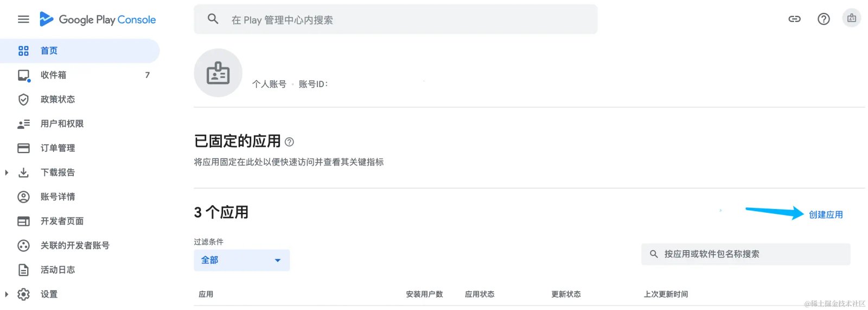Screen dimensions: 868x310
Task: Open the account badge icon at top right
Action: pyautogui.click(x=852, y=18)
